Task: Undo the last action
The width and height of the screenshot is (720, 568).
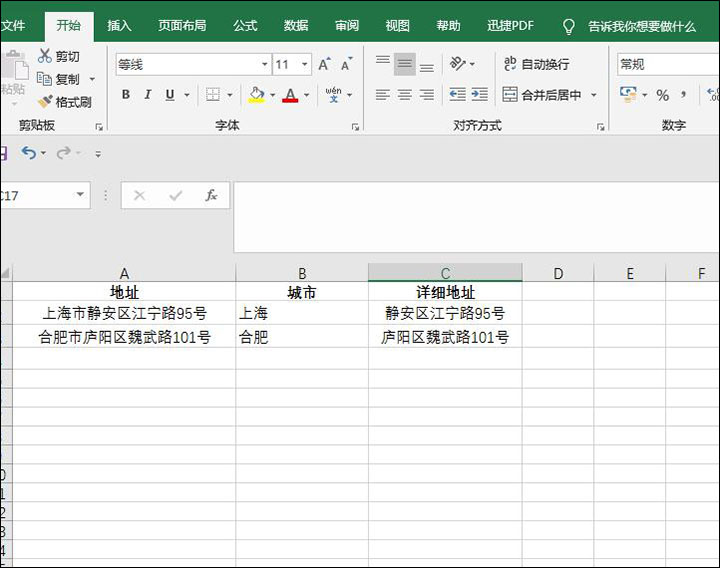Action: [28, 152]
